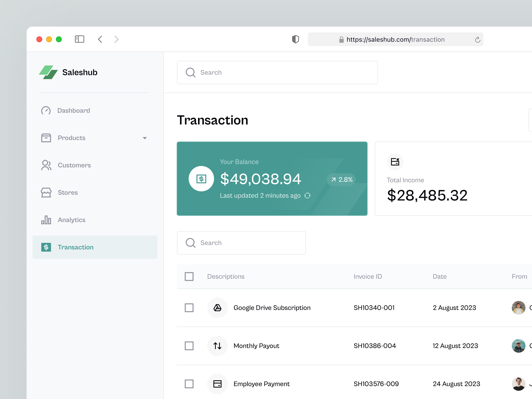The height and width of the screenshot is (399, 532).
Task: Open Analytics via the bar chart icon
Action: 46,220
